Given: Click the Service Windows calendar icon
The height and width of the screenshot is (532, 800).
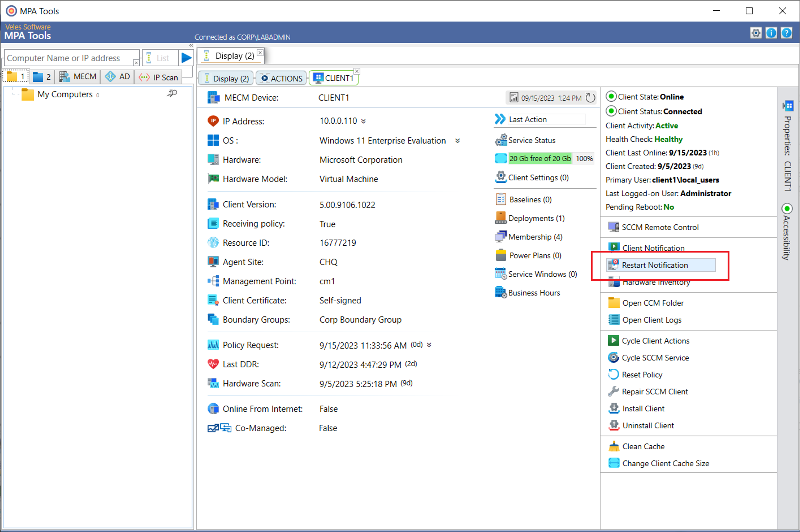Looking at the screenshot, I should 501,274.
